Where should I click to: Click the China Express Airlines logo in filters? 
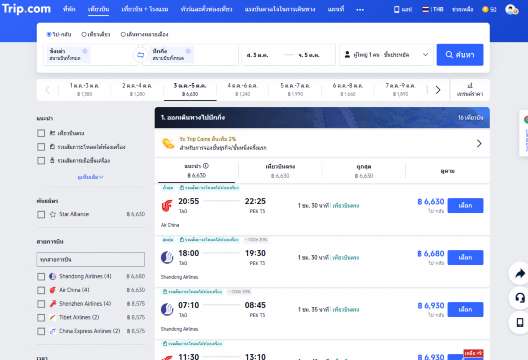[53, 331]
